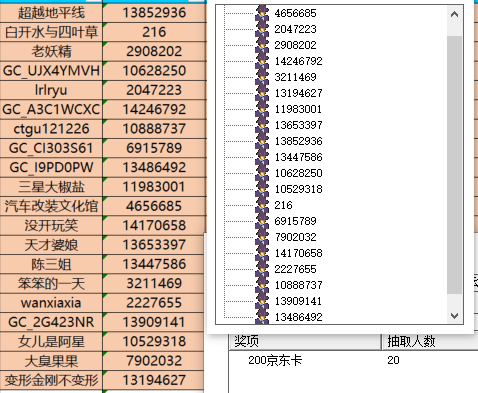Click spreadsheet cell 三星大椒盐
Screen dimensions: 478x393
pyautogui.click(x=51, y=187)
